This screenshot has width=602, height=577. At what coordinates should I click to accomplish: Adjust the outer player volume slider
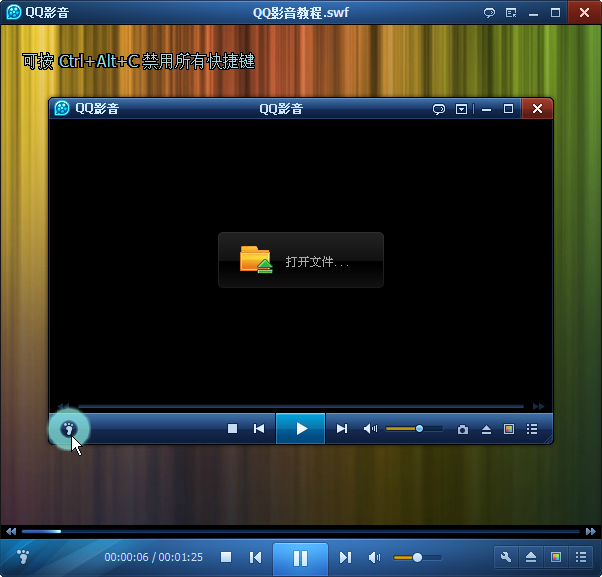coord(417,557)
